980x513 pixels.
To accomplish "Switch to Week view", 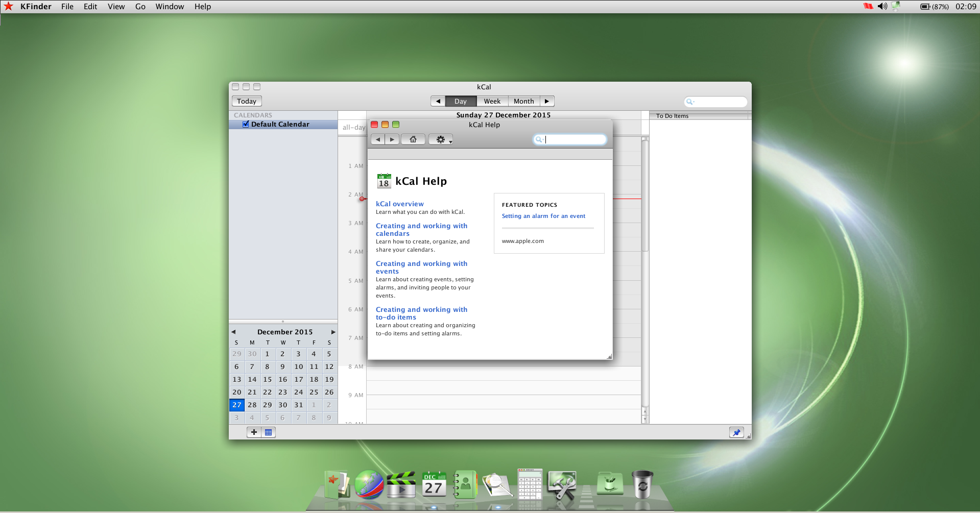I will (x=492, y=101).
